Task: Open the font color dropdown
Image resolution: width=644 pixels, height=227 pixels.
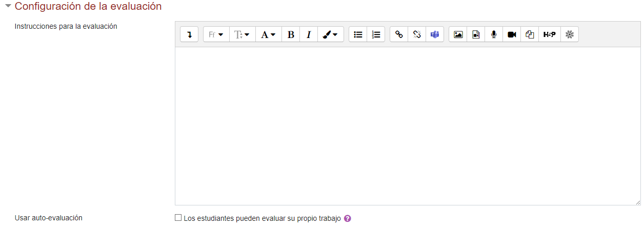Action: 268,34
